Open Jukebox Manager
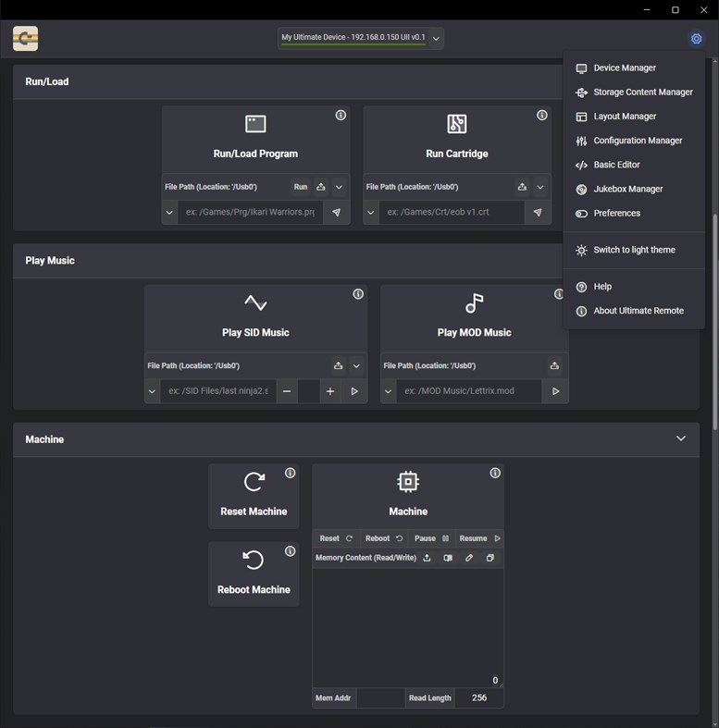The image size is (719, 728). click(634, 189)
